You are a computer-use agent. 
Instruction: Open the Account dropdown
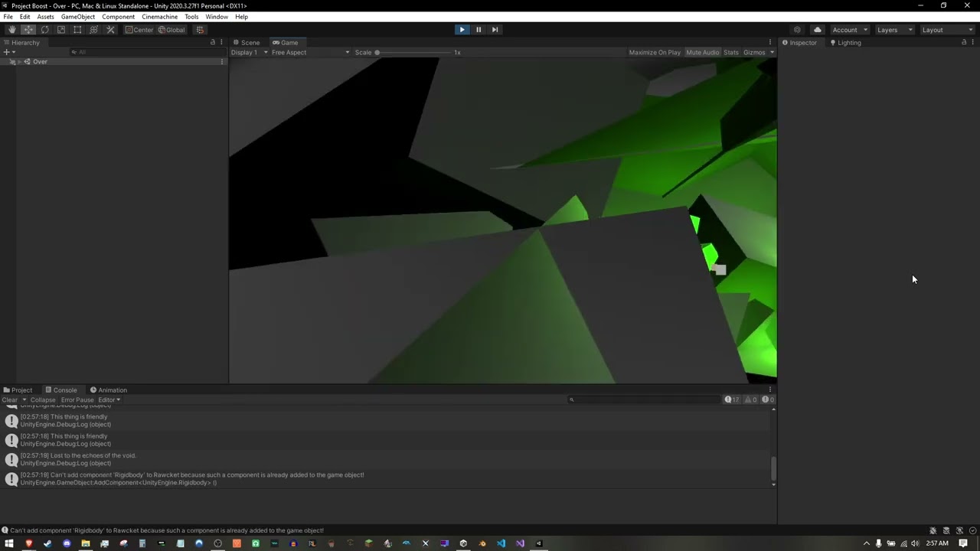[x=849, y=30]
